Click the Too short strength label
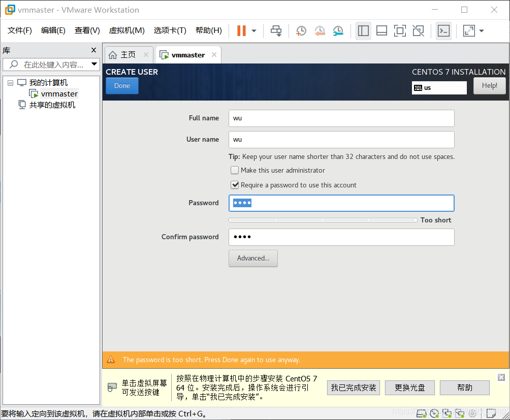 click(436, 220)
